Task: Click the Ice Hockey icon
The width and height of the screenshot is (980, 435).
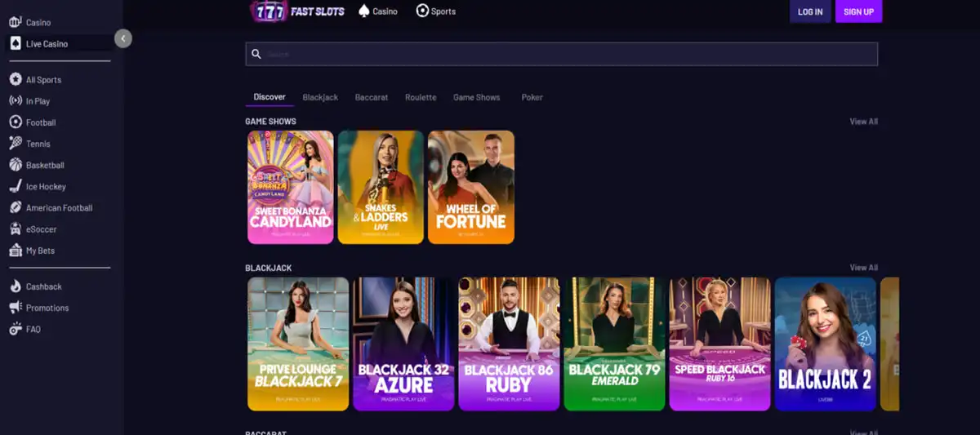Action: tap(16, 186)
